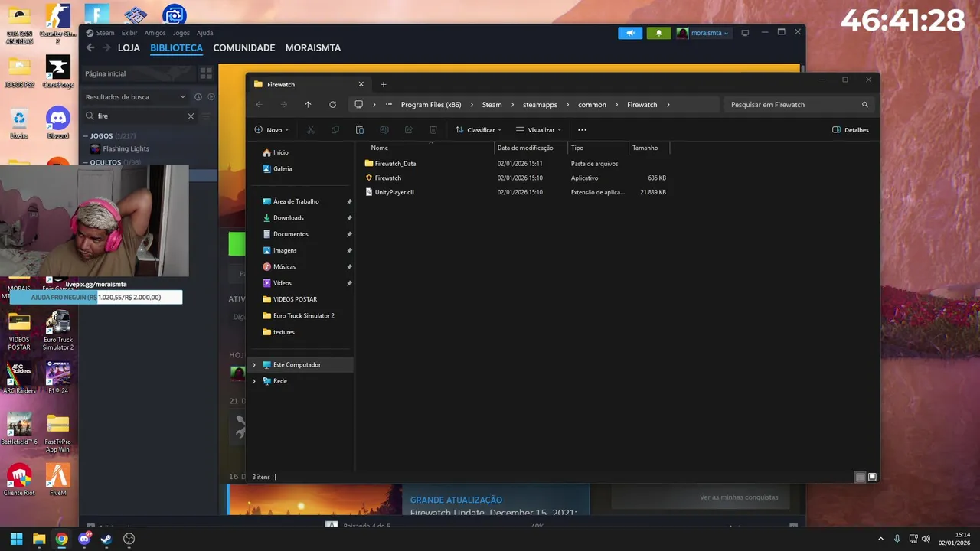Screen dimensions: 980x551
Task: Open address bar ellipsis for hidden path
Action: tap(389, 105)
